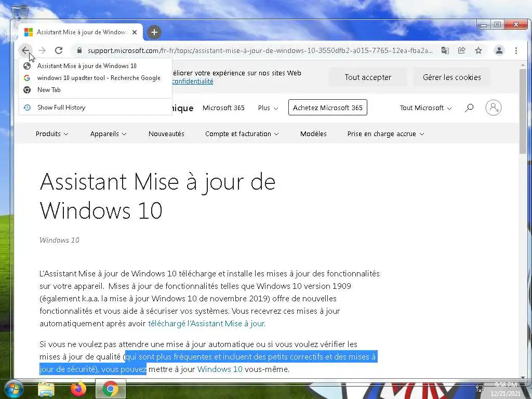The height and width of the screenshot is (399, 532).
Task: Open the confidentialité link in cookie banner
Action: tap(193, 82)
